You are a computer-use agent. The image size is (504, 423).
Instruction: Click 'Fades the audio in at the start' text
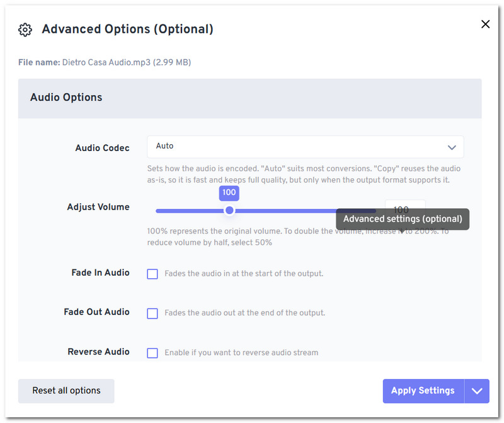[244, 274]
